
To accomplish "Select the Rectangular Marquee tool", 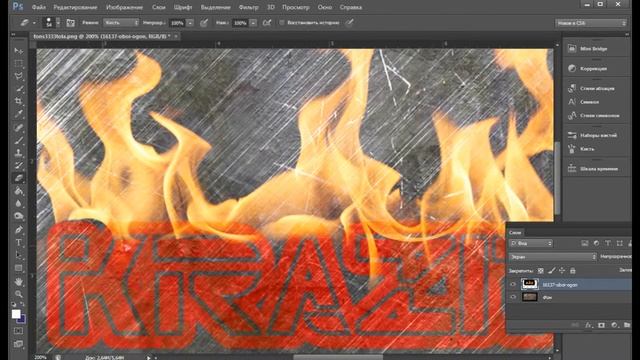I will [x=18, y=63].
